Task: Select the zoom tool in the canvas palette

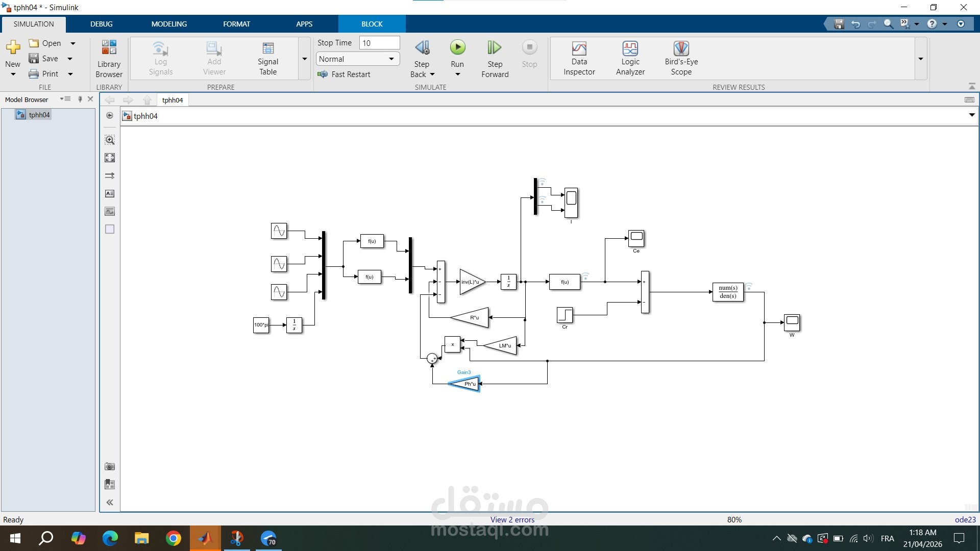Action: click(x=110, y=139)
